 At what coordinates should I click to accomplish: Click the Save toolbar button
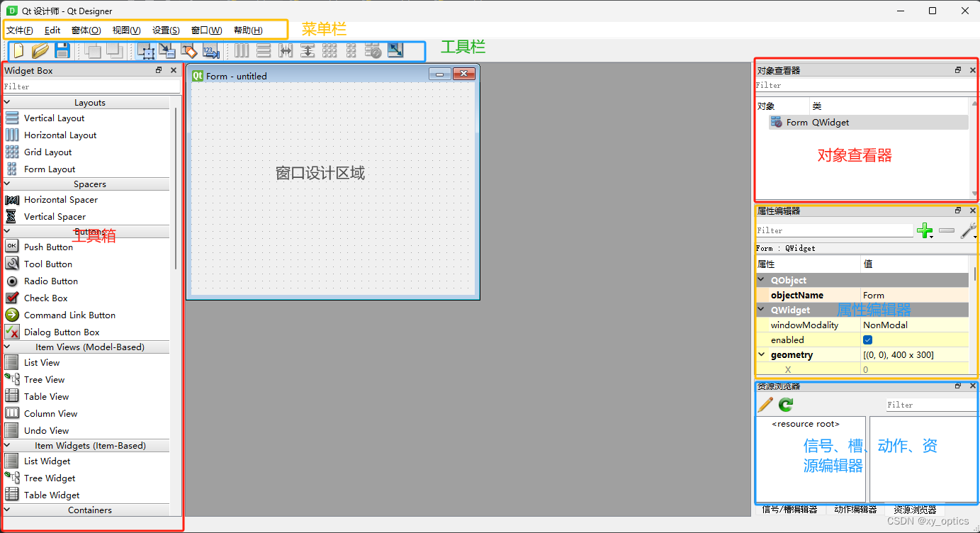click(62, 50)
